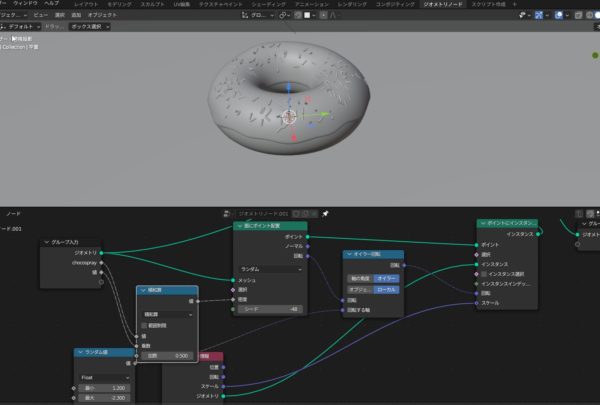The height and width of the screenshot is (405, 600).
Task: Select the ローカル rotation space toggle
Action: (x=386, y=289)
